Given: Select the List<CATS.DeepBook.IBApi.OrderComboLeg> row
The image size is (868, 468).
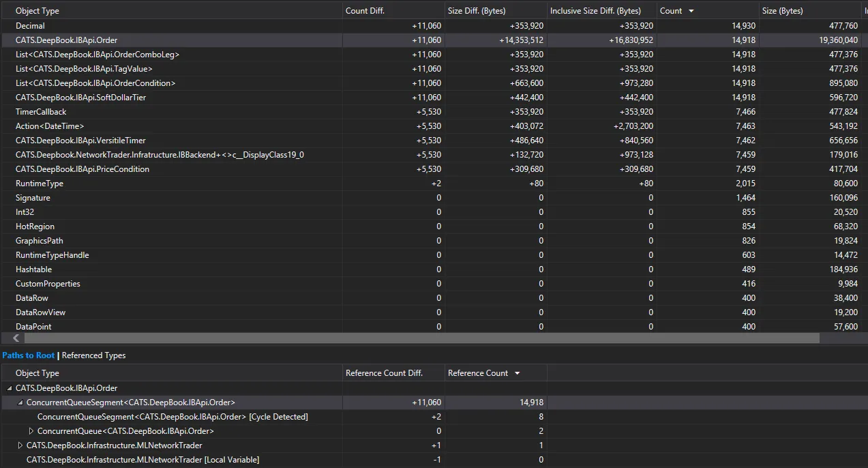Looking at the screenshot, I should click(x=434, y=55).
